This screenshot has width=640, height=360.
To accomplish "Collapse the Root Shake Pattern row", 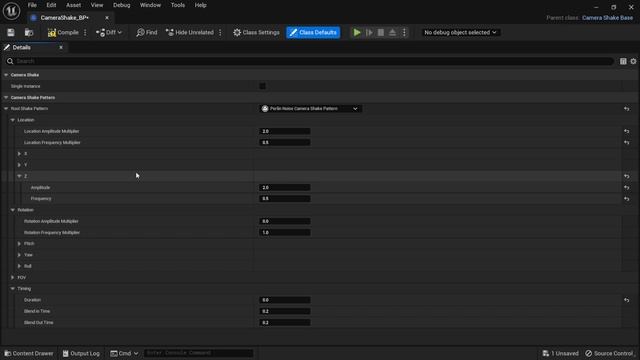I will pos(6,109).
